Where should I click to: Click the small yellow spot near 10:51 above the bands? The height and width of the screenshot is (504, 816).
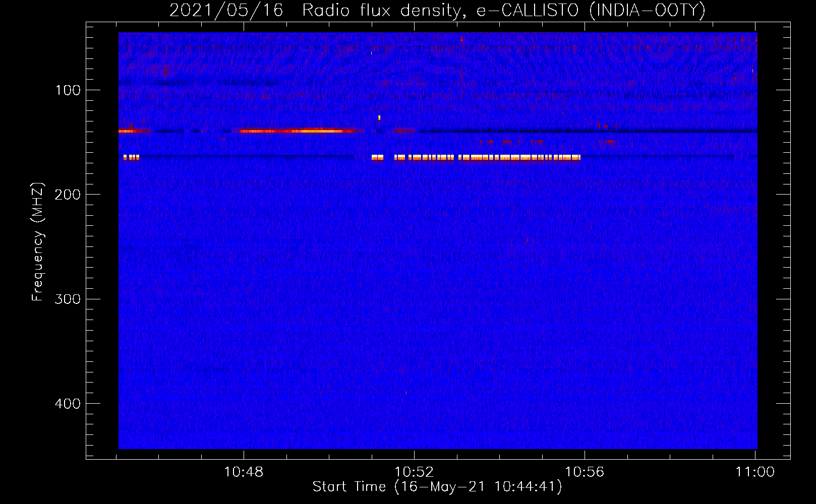(x=379, y=118)
